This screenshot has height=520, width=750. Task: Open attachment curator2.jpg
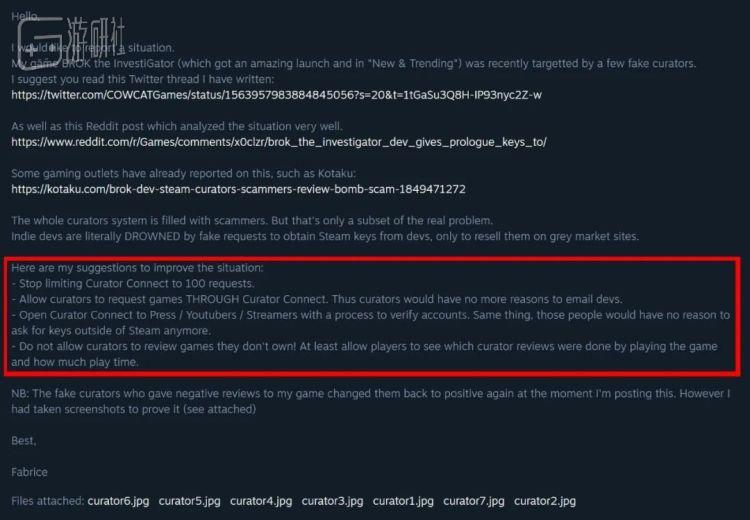[545, 501]
